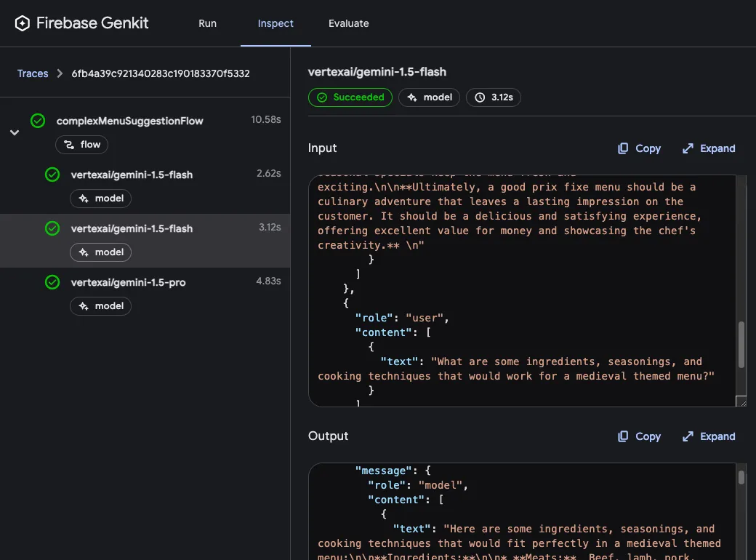Click the clock icon showing 3.12s duration
756x560 pixels.
tap(480, 97)
